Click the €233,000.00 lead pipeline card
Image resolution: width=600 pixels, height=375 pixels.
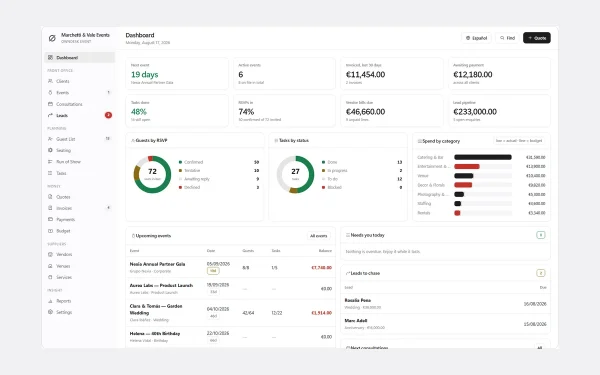tap(499, 111)
